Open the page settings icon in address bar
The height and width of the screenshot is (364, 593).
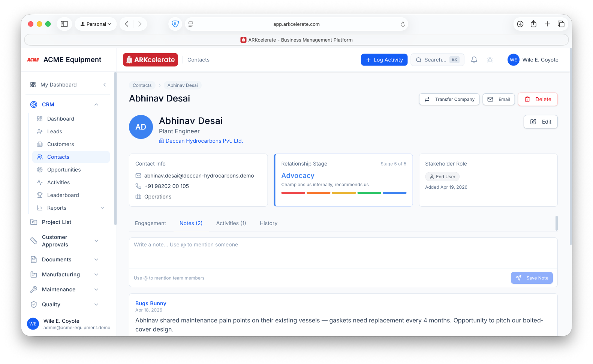191,24
